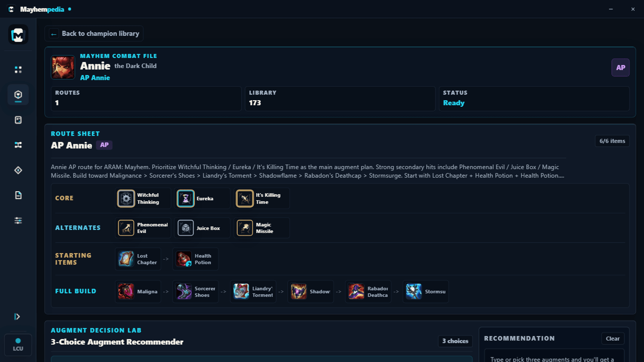The height and width of the screenshot is (362, 644).
Task: Select the Eureka augment icon
Action: coord(185,198)
